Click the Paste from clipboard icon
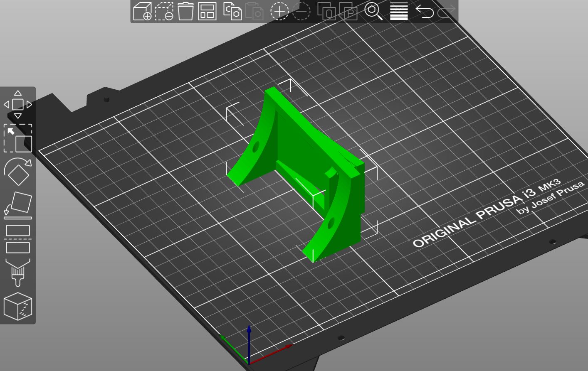The width and height of the screenshot is (588, 371). 254,11
